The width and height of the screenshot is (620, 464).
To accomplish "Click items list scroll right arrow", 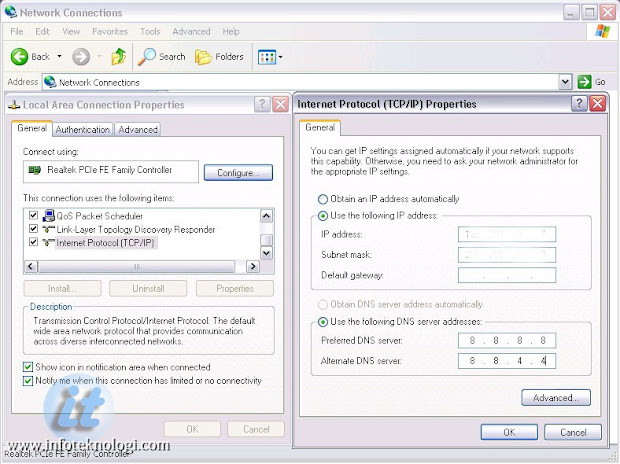I will click(253, 266).
